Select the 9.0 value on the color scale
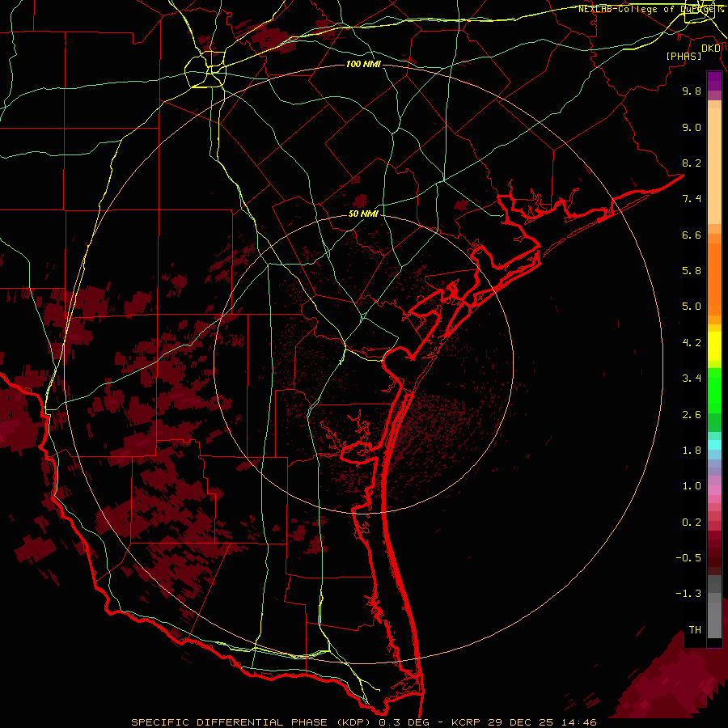This screenshot has height=728, width=728. [x=692, y=127]
